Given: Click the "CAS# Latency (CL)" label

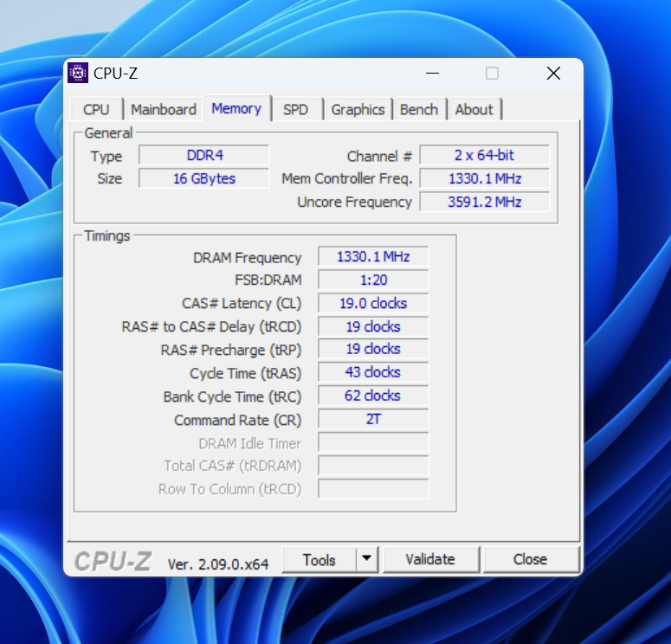Looking at the screenshot, I should coord(242,303).
